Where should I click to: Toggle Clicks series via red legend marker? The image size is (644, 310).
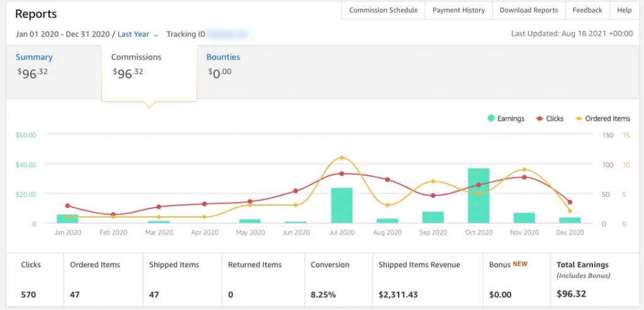pos(540,118)
